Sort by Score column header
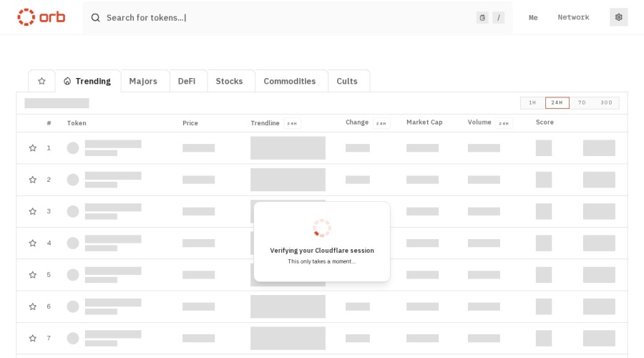Viewport: 644px width, 358px height. click(x=545, y=122)
